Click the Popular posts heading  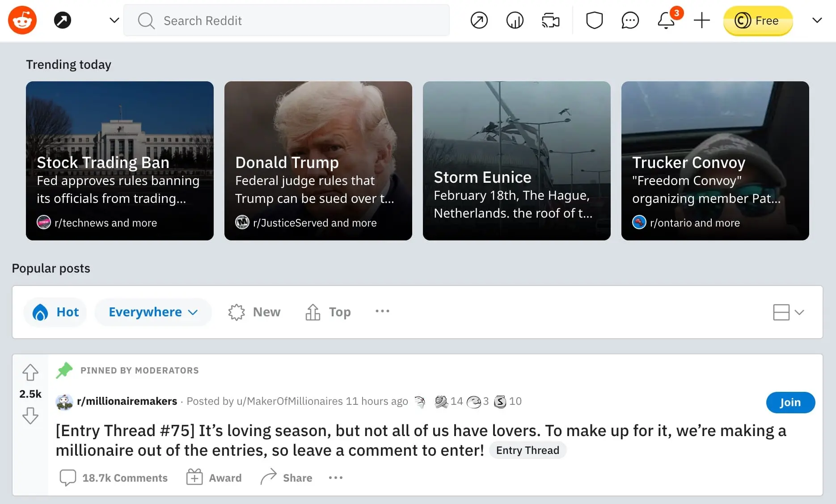pyautogui.click(x=51, y=268)
